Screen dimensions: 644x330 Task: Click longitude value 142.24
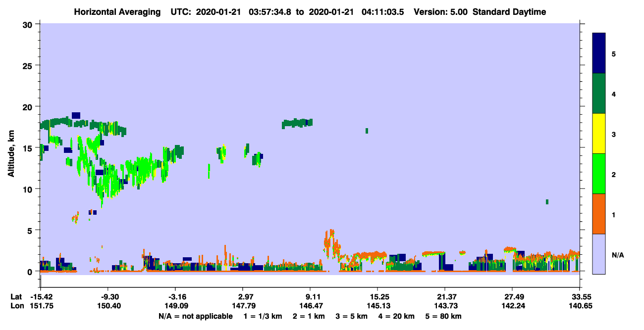pos(512,306)
